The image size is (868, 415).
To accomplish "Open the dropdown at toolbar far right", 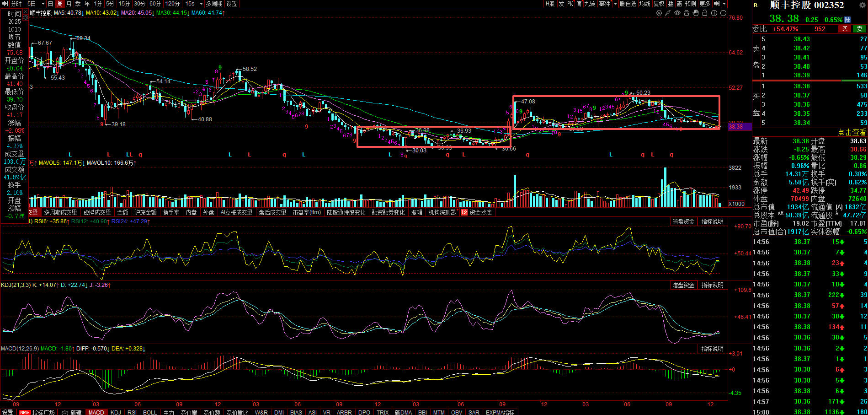I will pyautogui.click(x=724, y=4).
